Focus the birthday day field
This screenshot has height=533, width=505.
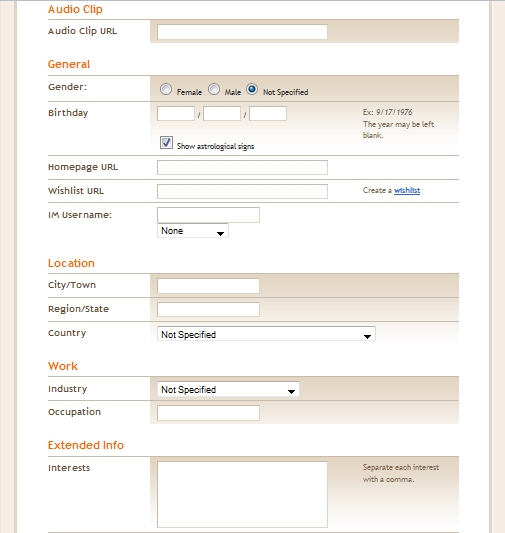[x=222, y=114]
